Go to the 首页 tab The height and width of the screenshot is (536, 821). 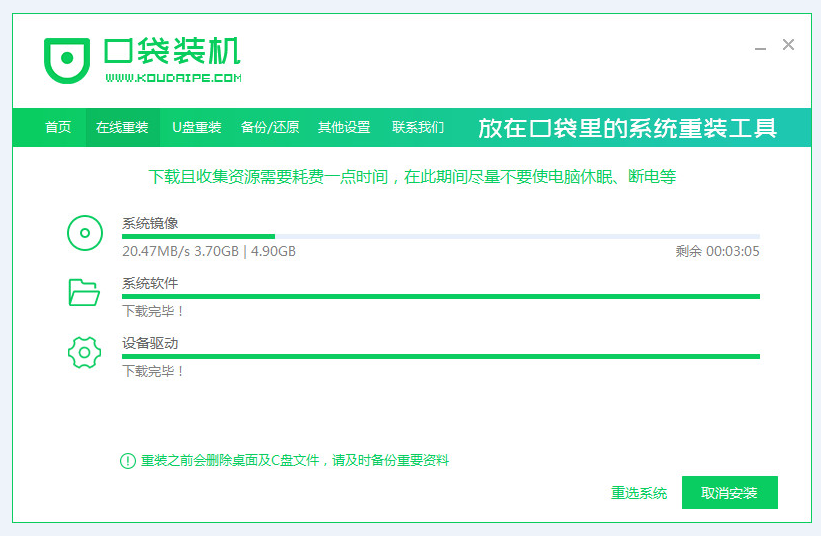58,127
